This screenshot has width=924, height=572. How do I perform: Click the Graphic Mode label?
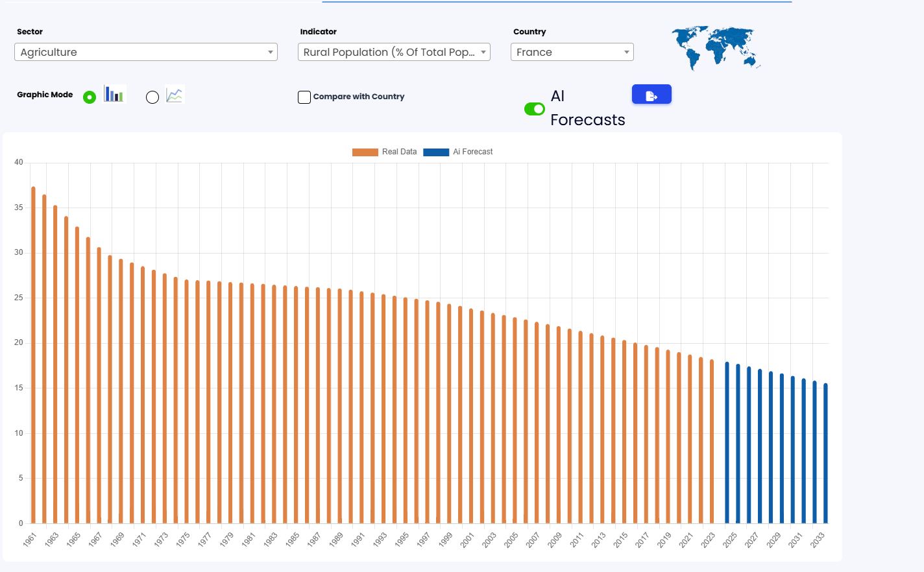[x=45, y=95]
